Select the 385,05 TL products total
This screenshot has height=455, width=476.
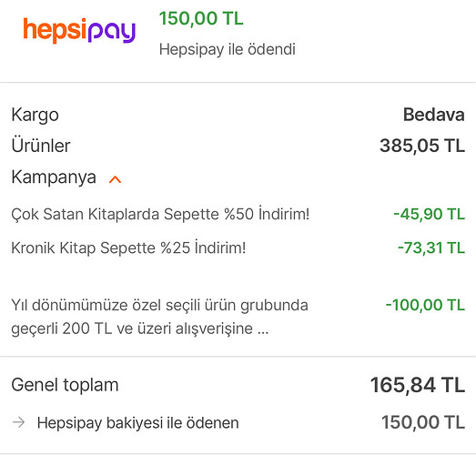coord(422,146)
